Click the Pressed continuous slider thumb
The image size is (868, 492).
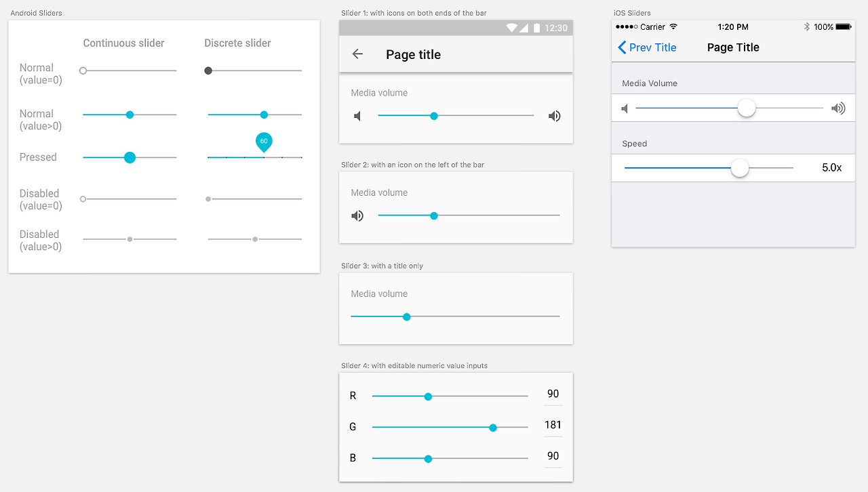[130, 157]
